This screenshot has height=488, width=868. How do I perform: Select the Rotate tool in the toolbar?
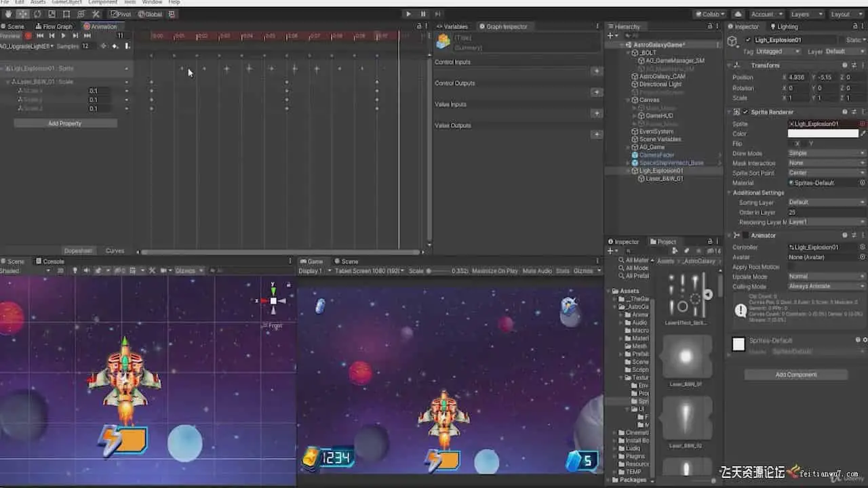pyautogui.click(x=37, y=14)
